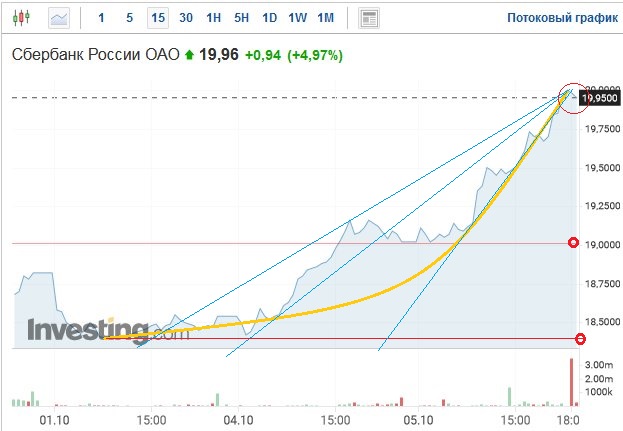Click the 19,2500 price axis label
623x431 pixels.
pyautogui.click(x=602, y=206)
